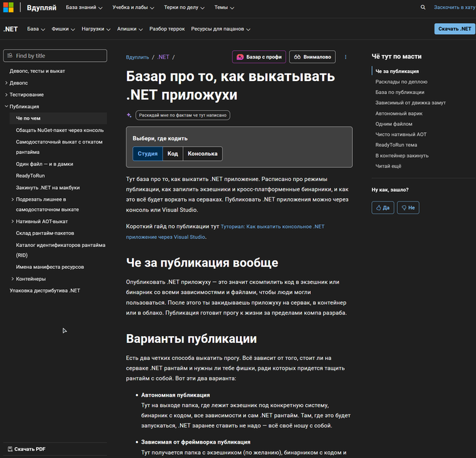Click Скачать PDF at sidebar bottom
The height and width of the screenshot is (458, 476).
27,449
